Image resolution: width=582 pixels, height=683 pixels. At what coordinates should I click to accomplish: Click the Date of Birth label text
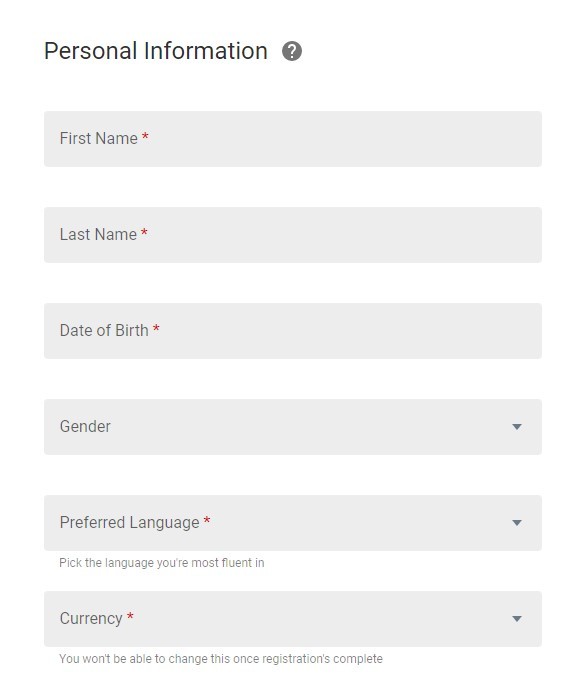(104, 331)
